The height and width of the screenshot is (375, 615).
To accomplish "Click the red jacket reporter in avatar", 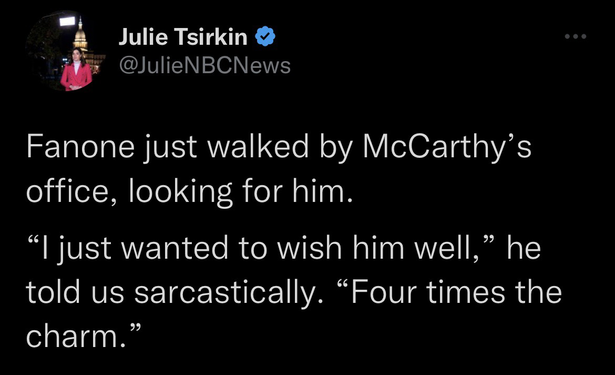I will [76, 69].
